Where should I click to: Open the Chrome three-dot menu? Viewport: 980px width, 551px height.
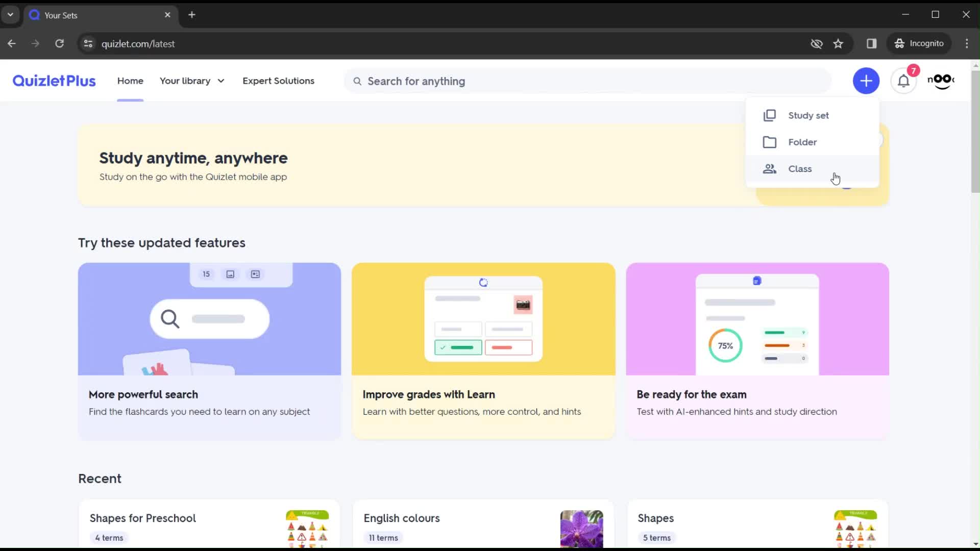point(967,43)
